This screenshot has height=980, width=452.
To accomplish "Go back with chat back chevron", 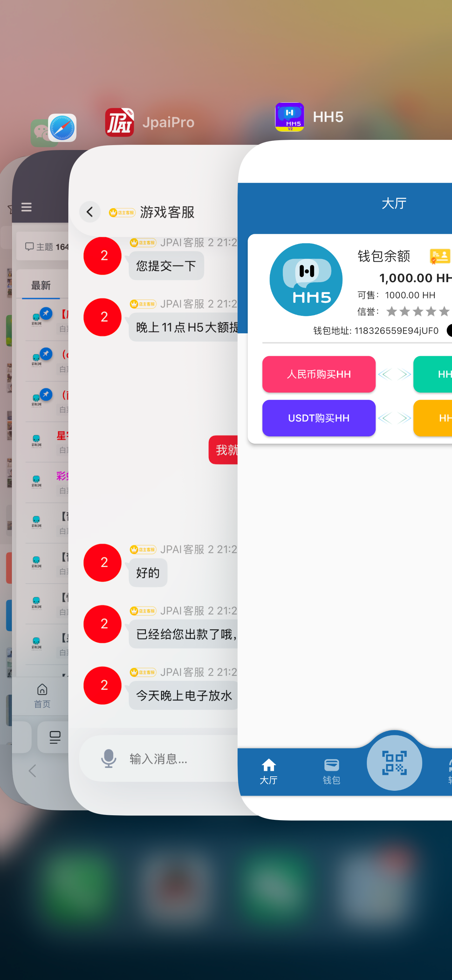I will point(90,212).
